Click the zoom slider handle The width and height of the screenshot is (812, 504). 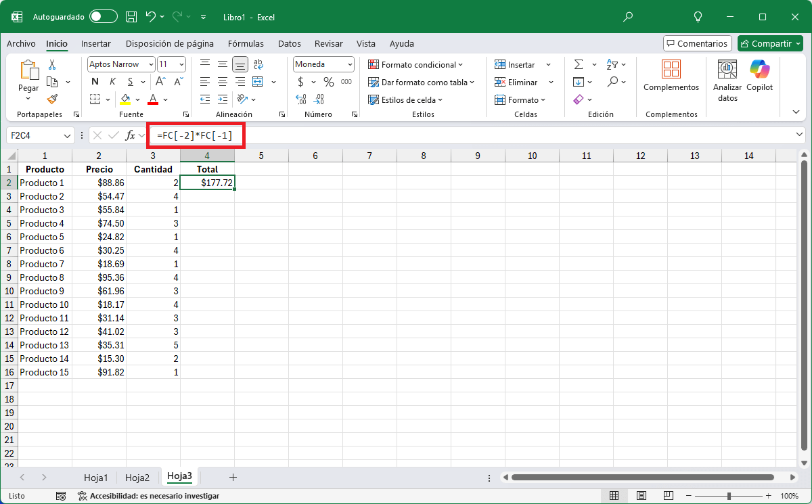click(729, 496)
